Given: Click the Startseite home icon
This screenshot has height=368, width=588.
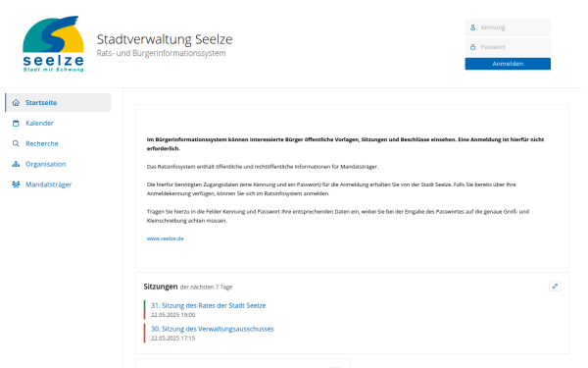Looking at the screenshot, I should click(16, 102).
